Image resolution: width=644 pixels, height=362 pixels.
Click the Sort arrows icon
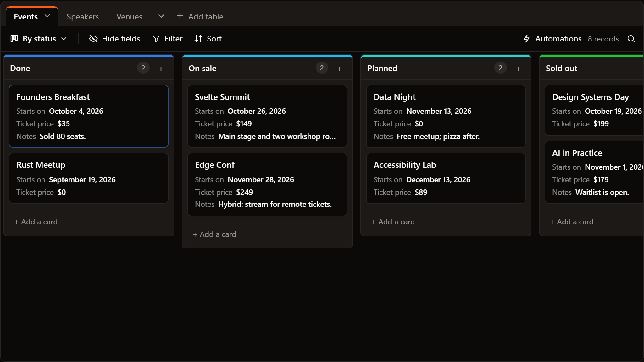tap(198, 39)
